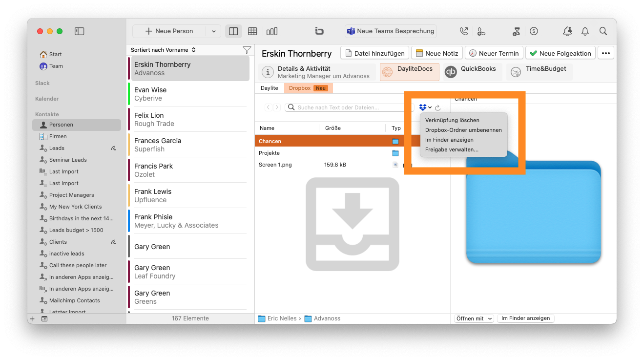The width and height of the screenshot is (644, 360).
Task: Expand the Öffnen mit dropdown arrow
Action: click(x=490, y=318)
